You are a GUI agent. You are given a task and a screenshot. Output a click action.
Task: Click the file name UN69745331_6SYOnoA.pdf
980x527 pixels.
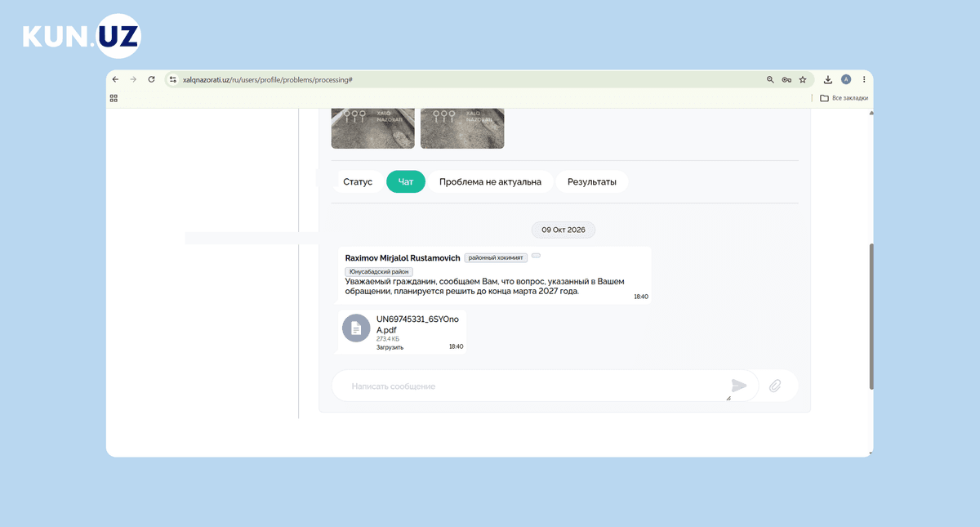click(416, 324)
